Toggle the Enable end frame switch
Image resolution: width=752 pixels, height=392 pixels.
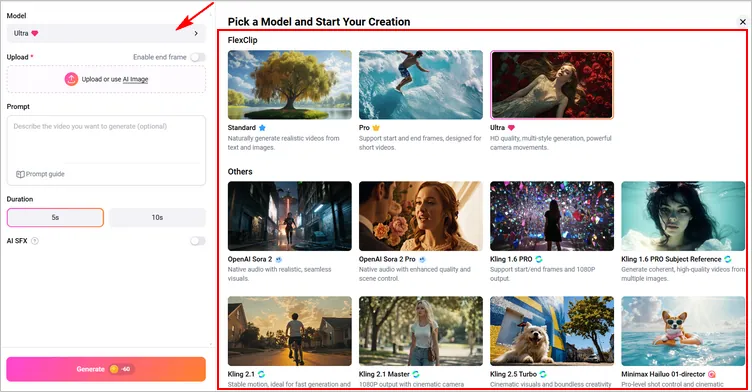198,57
